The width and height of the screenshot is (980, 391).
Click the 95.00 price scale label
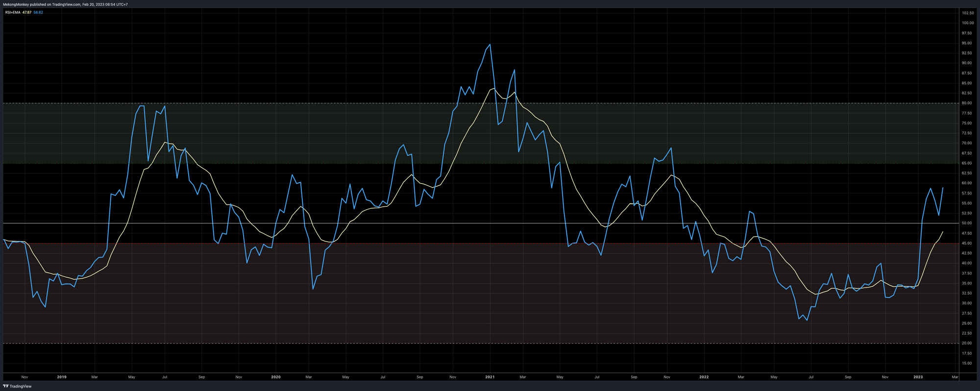tap(967, 43)
